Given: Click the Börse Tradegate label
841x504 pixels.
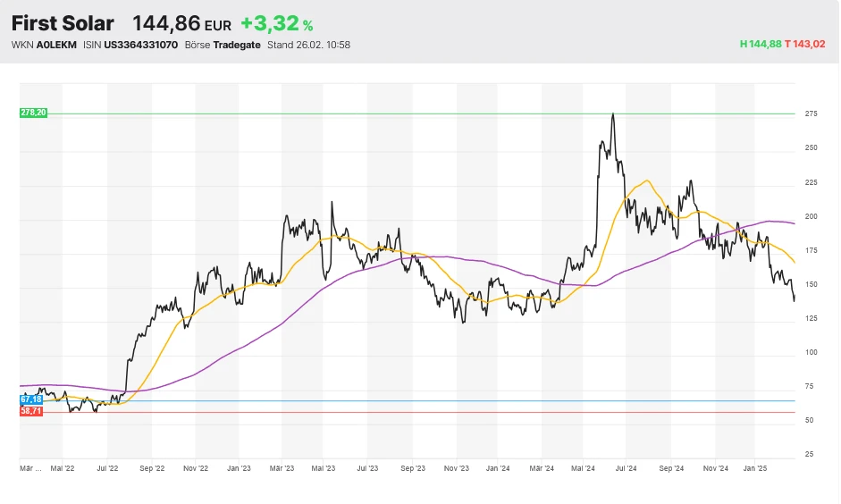Looking at the screenshot, I should click(x=223, y=45).
